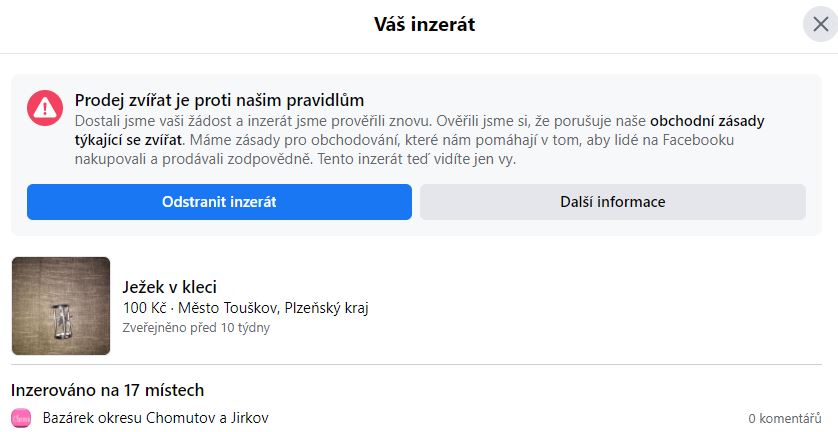Click the Váš inzerát dialog title
The width and height of the screenshot is (838, 432).
click(x=418, y=25)
